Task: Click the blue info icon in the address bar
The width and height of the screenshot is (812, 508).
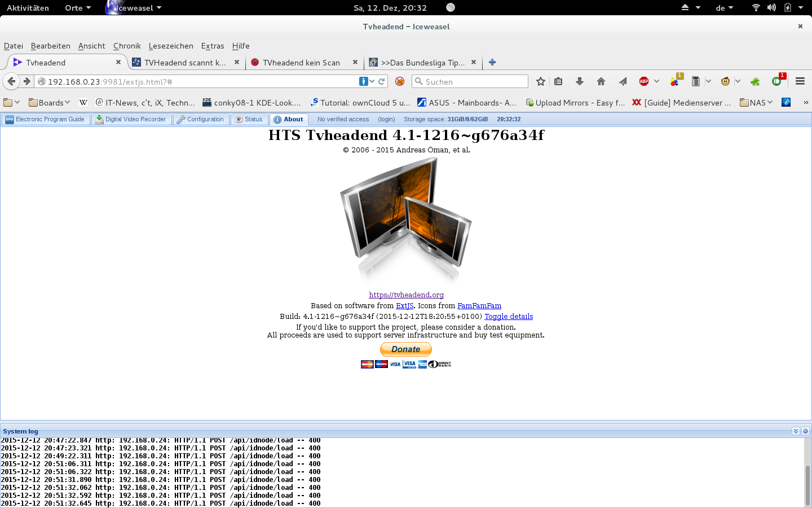Action: pos(364,81)
